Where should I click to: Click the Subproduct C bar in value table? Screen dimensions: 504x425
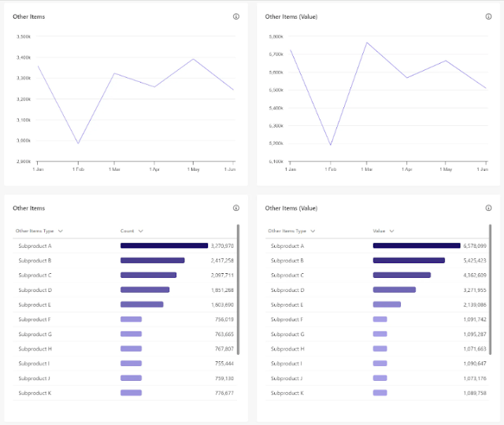402,275
